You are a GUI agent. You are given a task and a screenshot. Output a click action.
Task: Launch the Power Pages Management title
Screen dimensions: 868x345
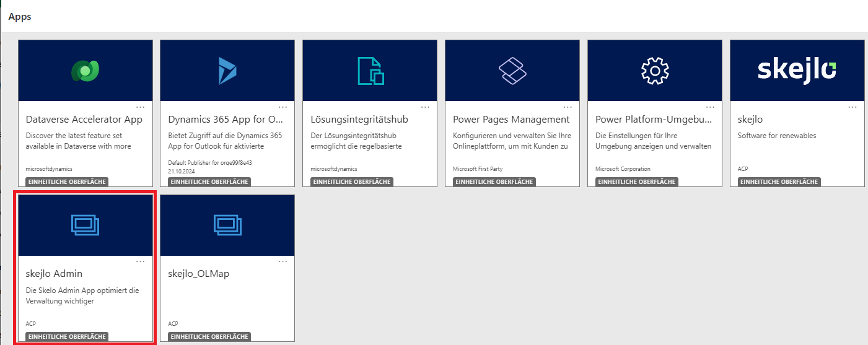point(511,119)
